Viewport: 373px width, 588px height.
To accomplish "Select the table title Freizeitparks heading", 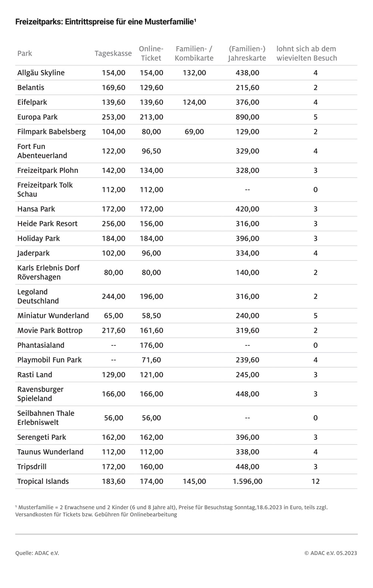I will [106, 22].
